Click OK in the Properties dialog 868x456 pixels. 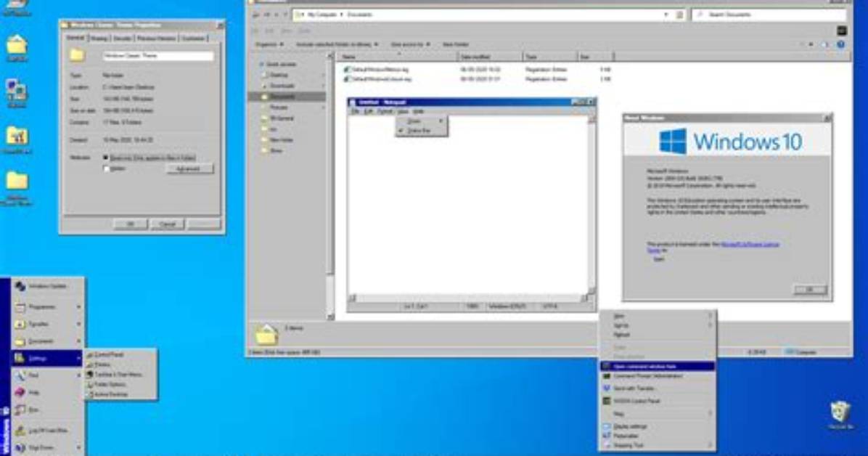click(x=131, y=224)
